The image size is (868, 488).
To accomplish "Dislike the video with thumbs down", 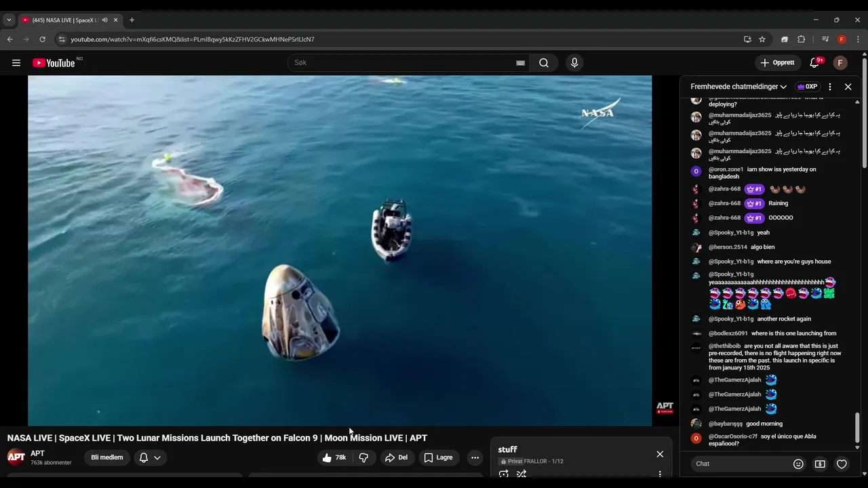I will coord(363,457).
